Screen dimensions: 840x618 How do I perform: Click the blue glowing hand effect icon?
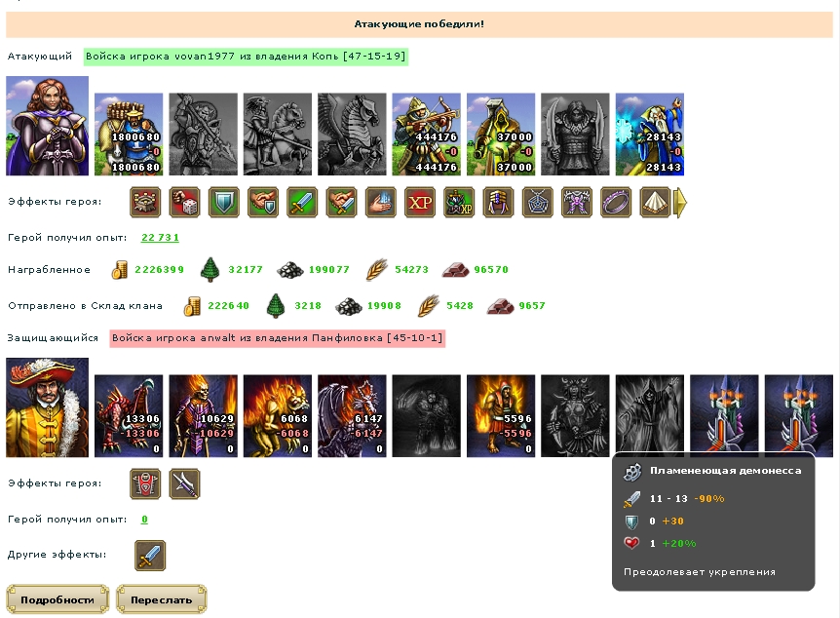click(381, 202)
